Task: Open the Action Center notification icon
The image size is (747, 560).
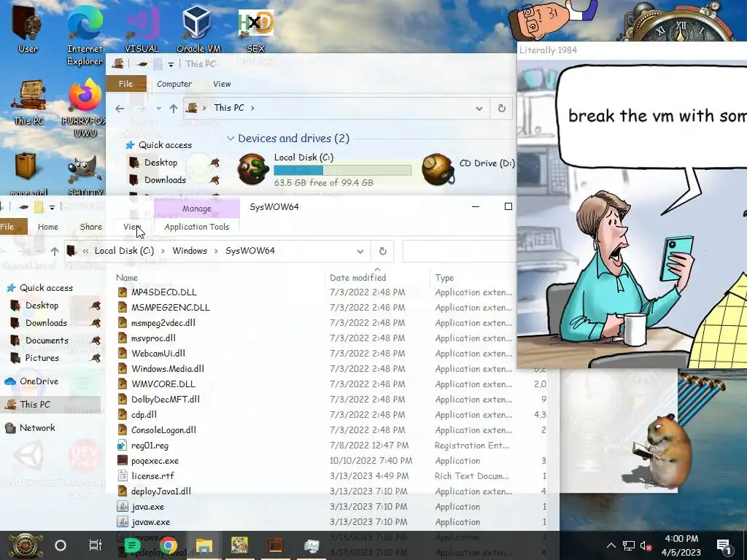Action: (724, 545)
